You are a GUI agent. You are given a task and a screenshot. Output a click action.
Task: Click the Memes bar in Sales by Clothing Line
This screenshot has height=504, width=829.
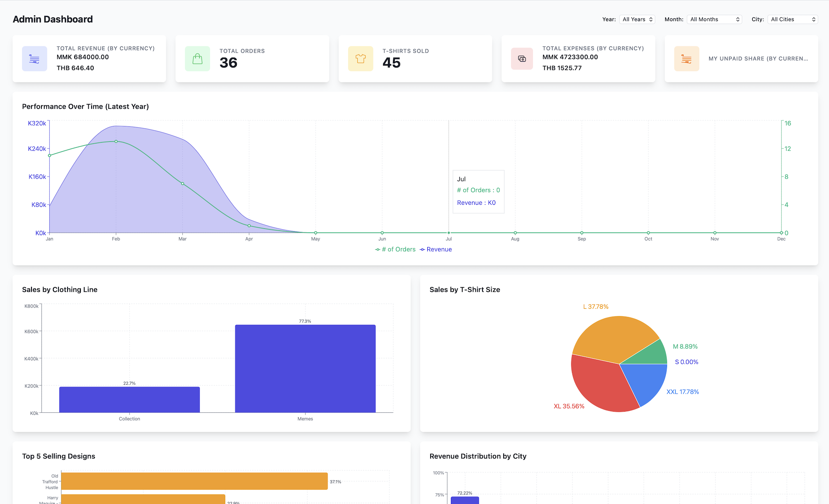tap(305, 368)
